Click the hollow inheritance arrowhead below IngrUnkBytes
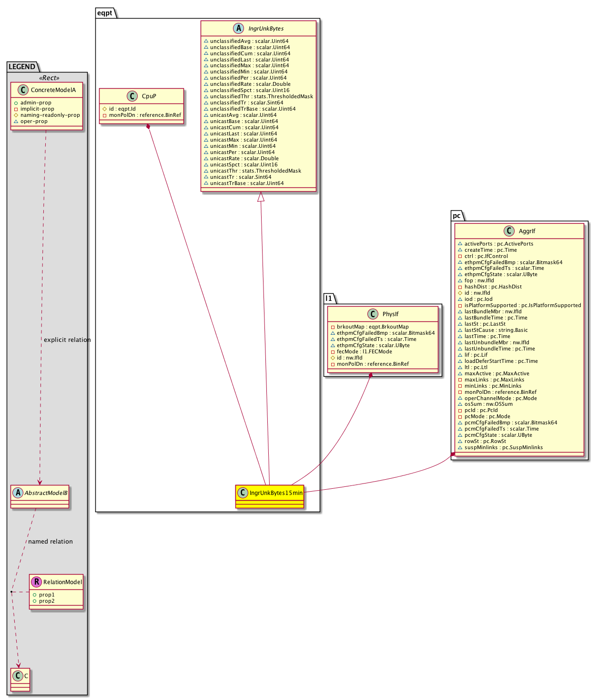 pos(260,196)
